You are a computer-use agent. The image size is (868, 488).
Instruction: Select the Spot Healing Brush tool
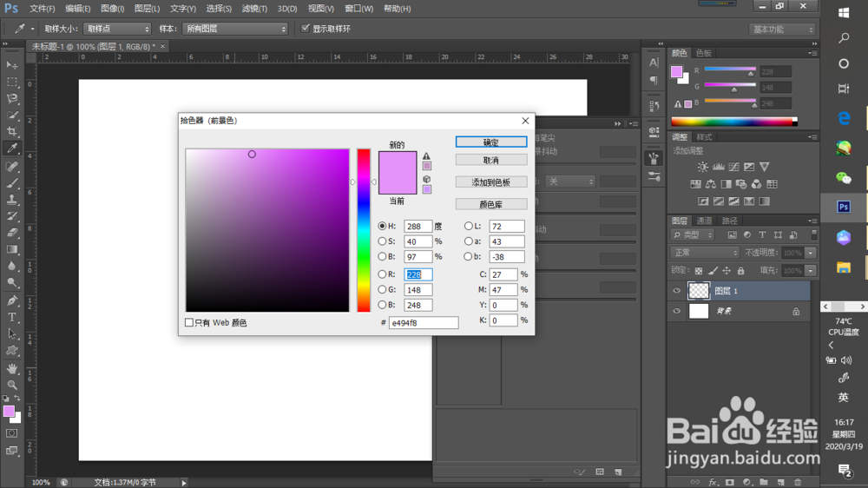(x=11, y=166)
